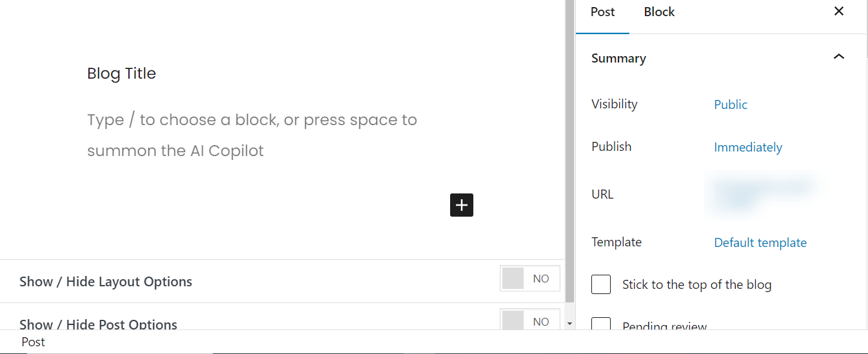868x354 pixels.
Task: Switch to the Post tab
Action: click(603, 12)
